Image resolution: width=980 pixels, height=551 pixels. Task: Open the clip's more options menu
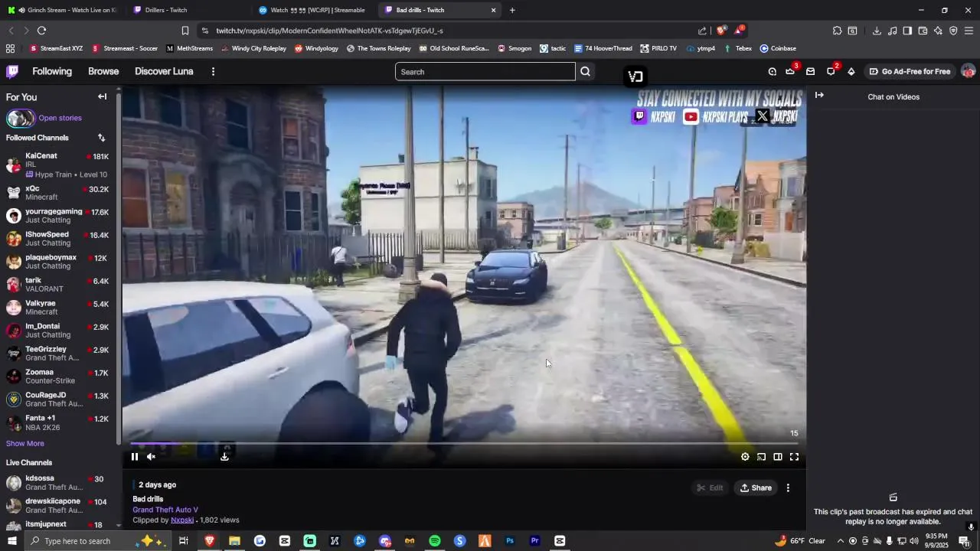tap(788, 487)
